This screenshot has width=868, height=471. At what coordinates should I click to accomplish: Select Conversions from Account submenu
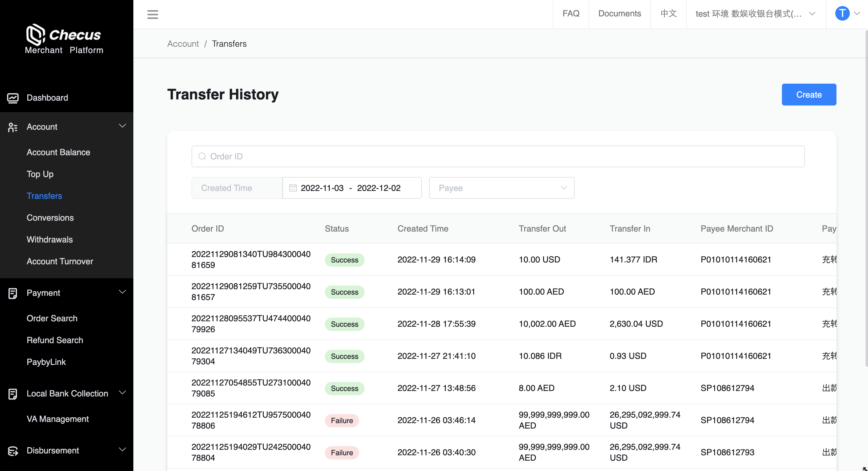click(x=50, y=218)
